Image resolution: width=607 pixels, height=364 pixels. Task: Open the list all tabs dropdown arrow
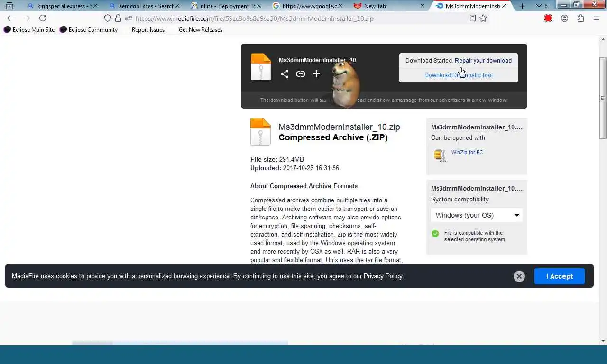tap(539, 6)
